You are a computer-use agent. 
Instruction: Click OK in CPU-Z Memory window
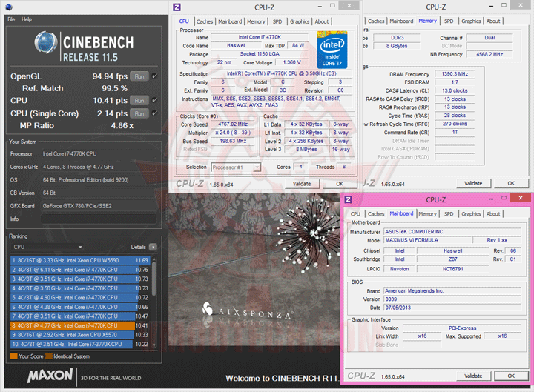click(x=511, y=184)
